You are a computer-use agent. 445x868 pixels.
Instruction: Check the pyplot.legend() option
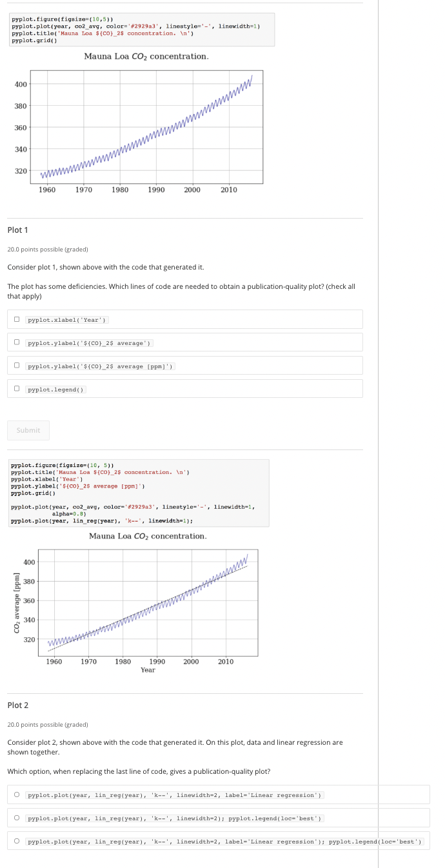tap(17, 390)
